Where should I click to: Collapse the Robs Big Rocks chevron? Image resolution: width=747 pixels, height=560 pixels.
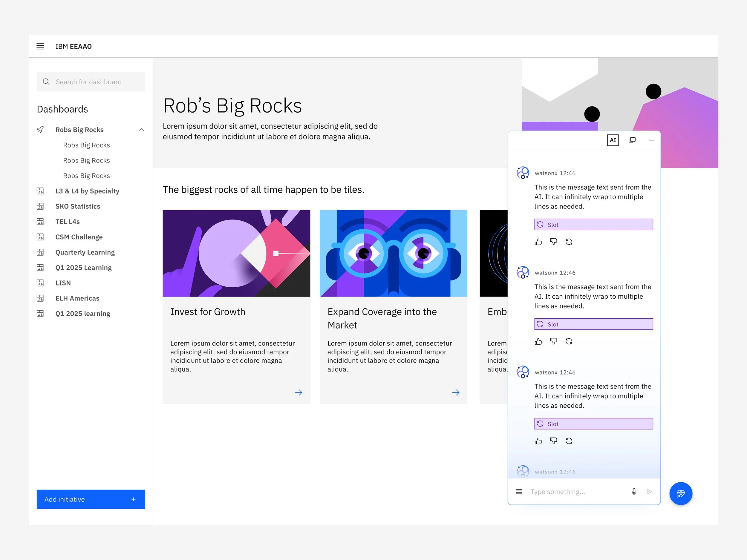(142, 130)
